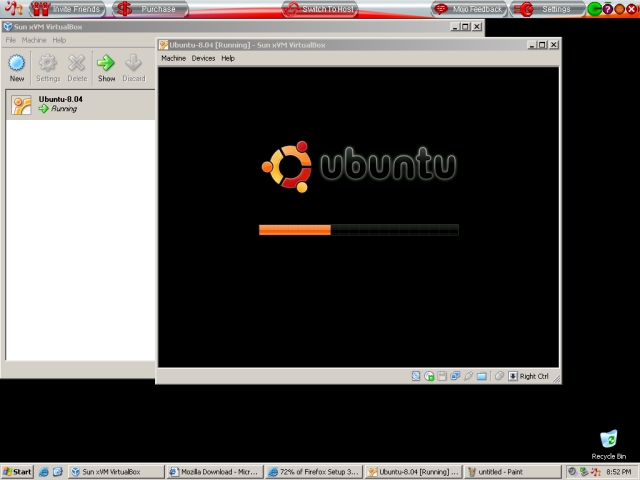640x480 pixels.
Task: Click the Internet Explorer quick launch icon
Action: tap(44, 472)
